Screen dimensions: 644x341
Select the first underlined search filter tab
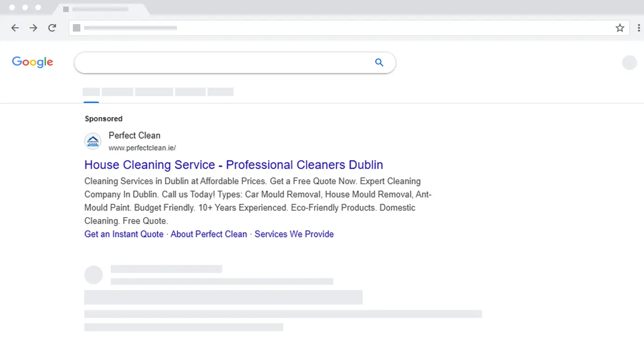[91, 92]
